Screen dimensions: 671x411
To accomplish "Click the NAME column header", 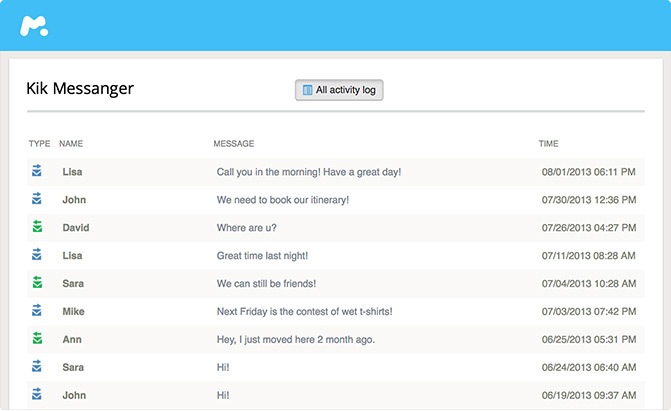I will click(71, 144).
